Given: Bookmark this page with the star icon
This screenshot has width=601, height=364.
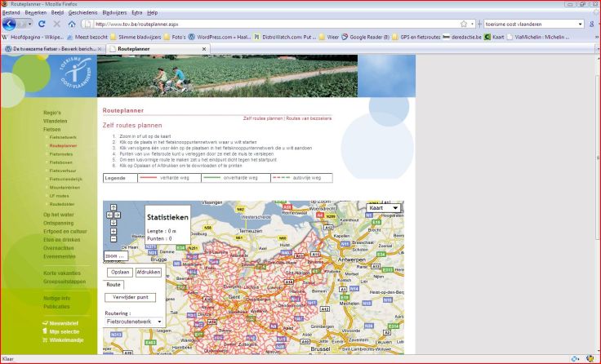Looking at the screenshot, I should pos(464,24).
